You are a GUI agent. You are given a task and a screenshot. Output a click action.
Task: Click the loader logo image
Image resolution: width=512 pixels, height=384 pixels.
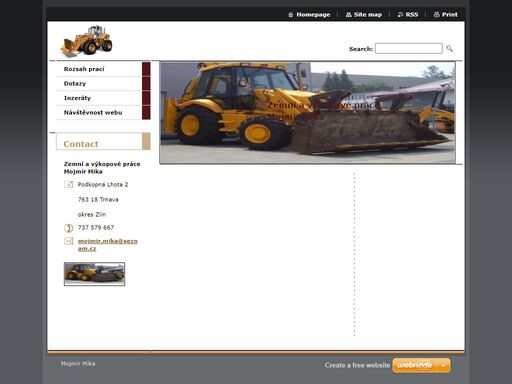87,41
